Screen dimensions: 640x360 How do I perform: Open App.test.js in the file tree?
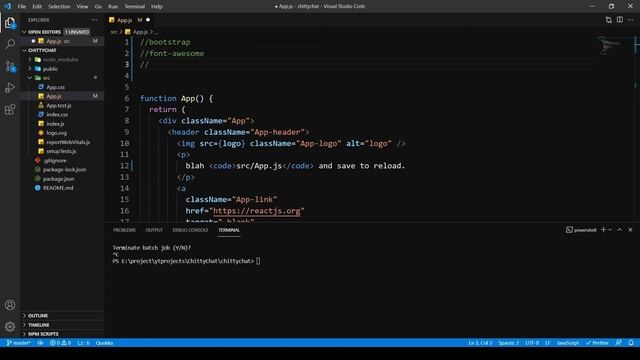(59, 105)
